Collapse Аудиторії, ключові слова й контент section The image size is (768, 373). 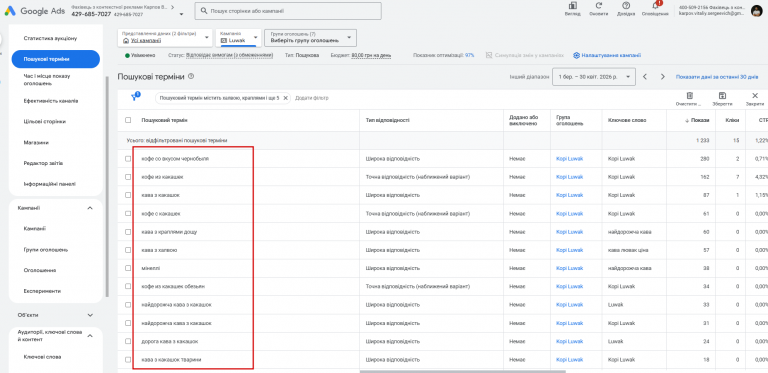click(x=90, y=336)
